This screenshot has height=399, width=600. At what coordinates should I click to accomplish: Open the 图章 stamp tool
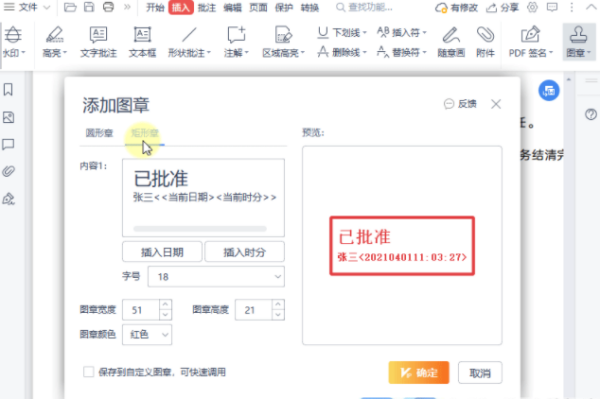[579, 42]
